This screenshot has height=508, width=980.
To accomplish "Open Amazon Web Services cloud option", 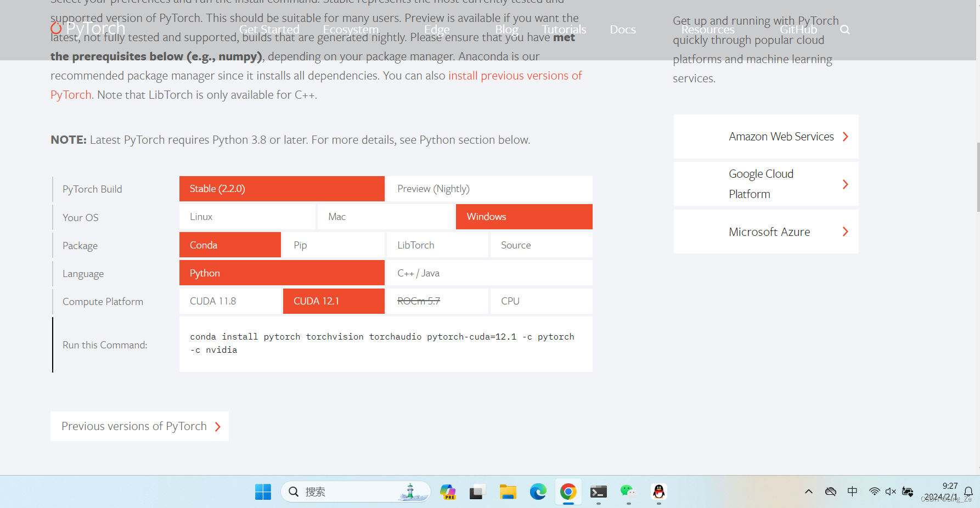I will tap(766, 137).
